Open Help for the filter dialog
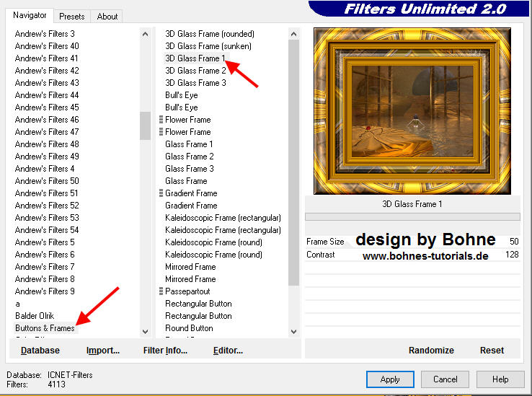 500,379
